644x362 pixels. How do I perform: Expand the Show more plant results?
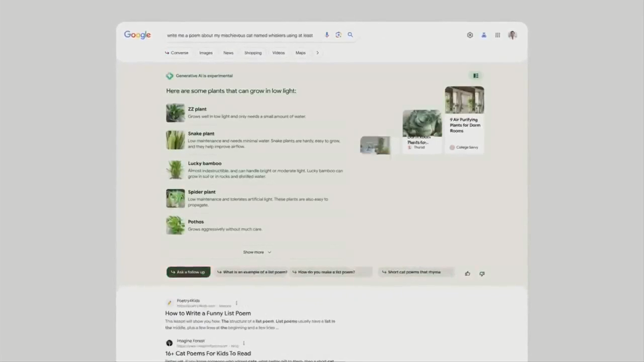coord(257,252)
